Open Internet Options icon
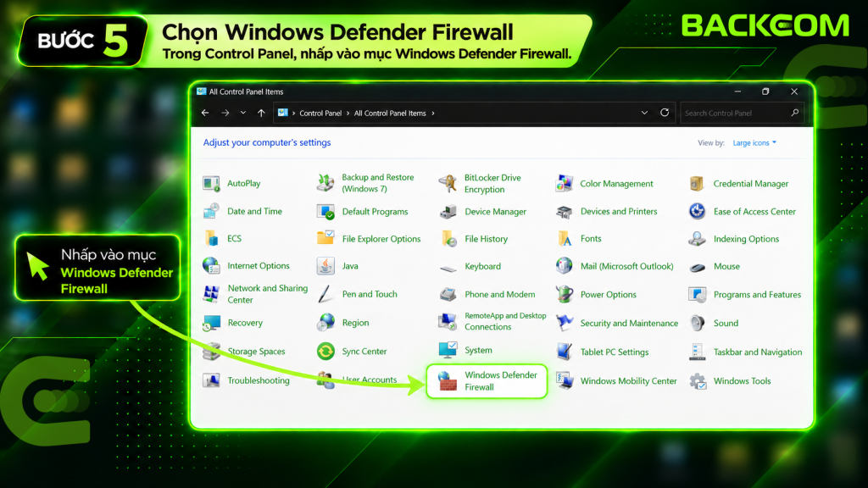 pos(211,265)
